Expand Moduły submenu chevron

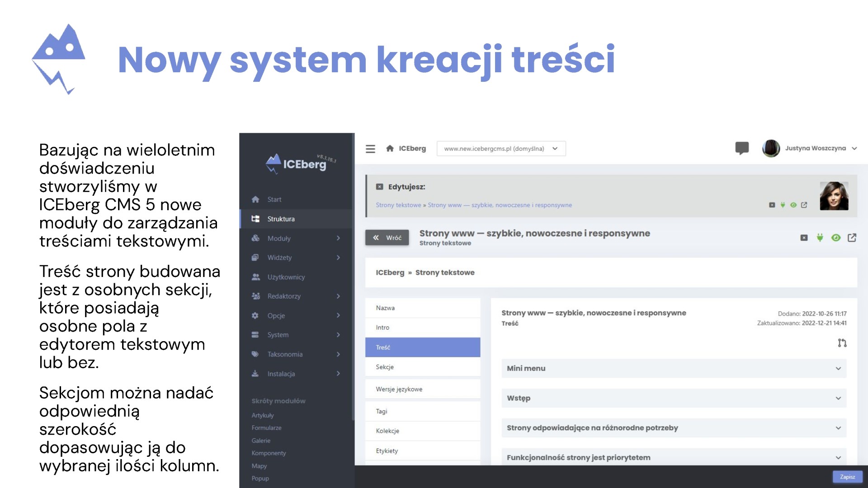tap(338, 238)
